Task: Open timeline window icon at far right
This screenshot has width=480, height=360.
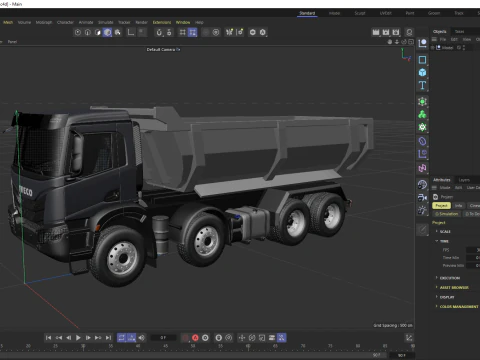Action: click(409, 338)
